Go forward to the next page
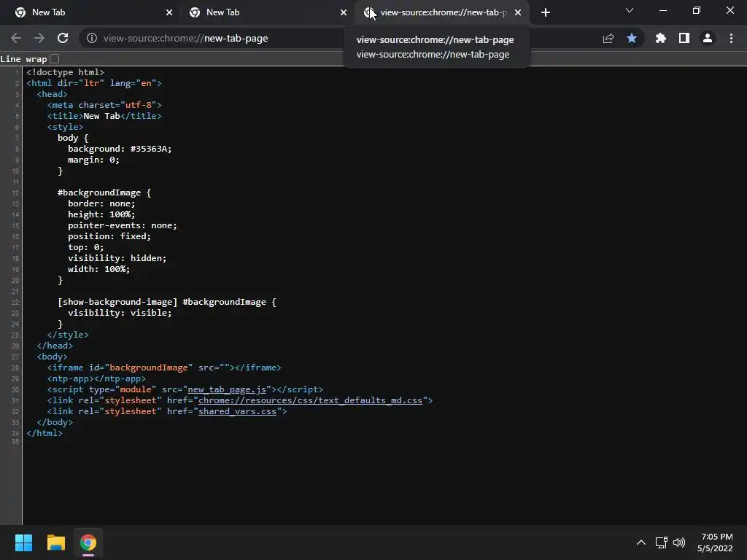 39,38
